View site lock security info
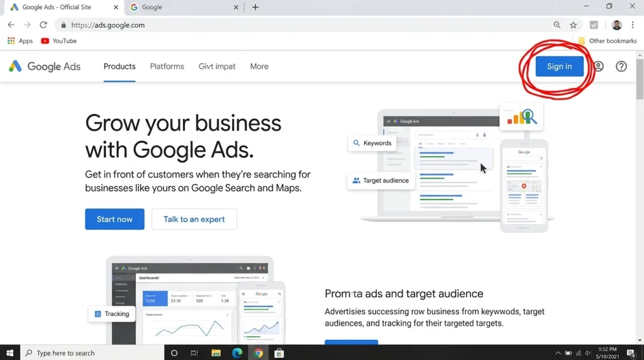Image resolution: width=644 pixels, height=360 pixels. tap(64, 25)
